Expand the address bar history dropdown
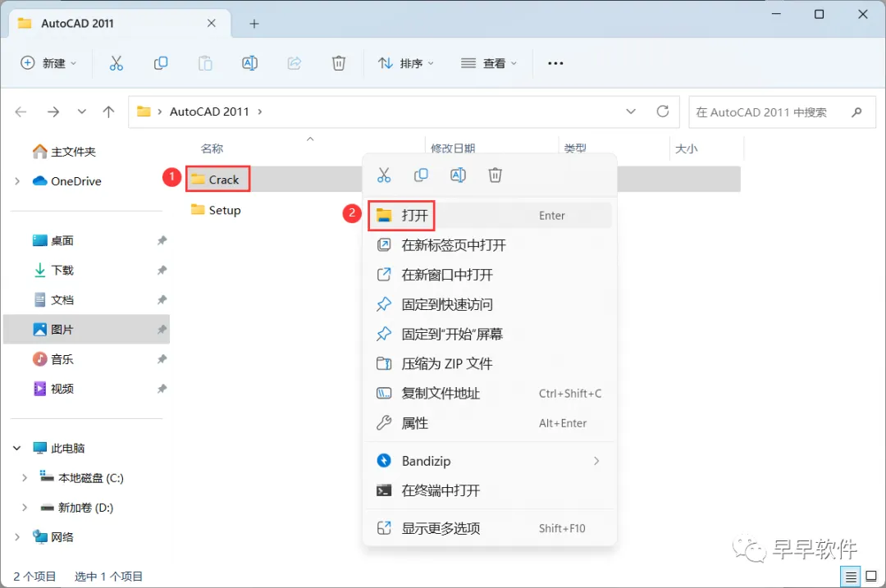Viewport: 886px width, 588px height. click(631, 112)
